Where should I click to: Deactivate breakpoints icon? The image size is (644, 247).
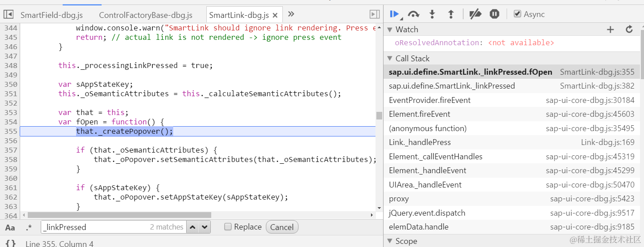click(x=475, y=14)
